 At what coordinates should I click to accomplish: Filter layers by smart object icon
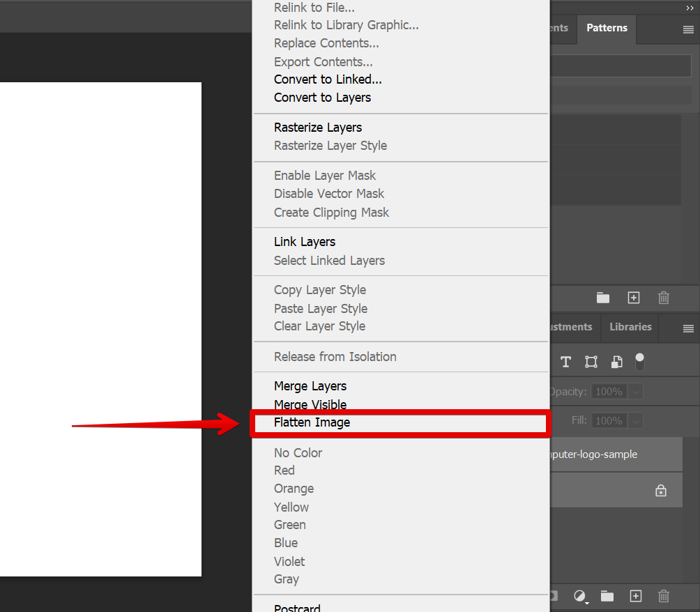(x=617, y=362)
